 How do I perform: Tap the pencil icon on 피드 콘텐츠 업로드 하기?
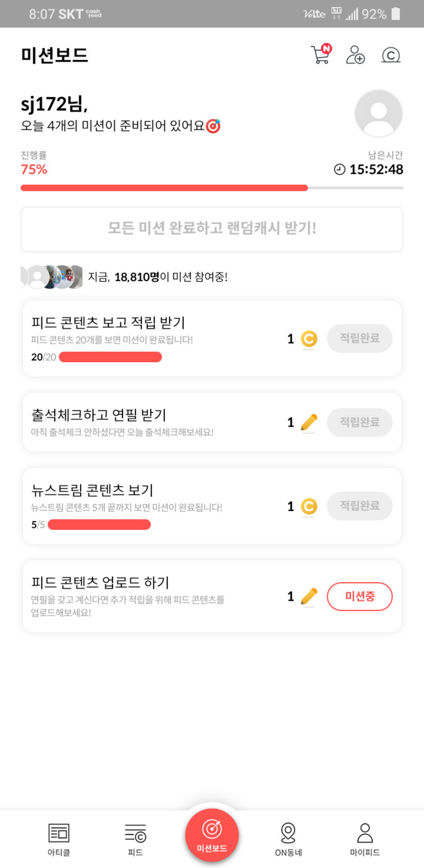point(309,596)
